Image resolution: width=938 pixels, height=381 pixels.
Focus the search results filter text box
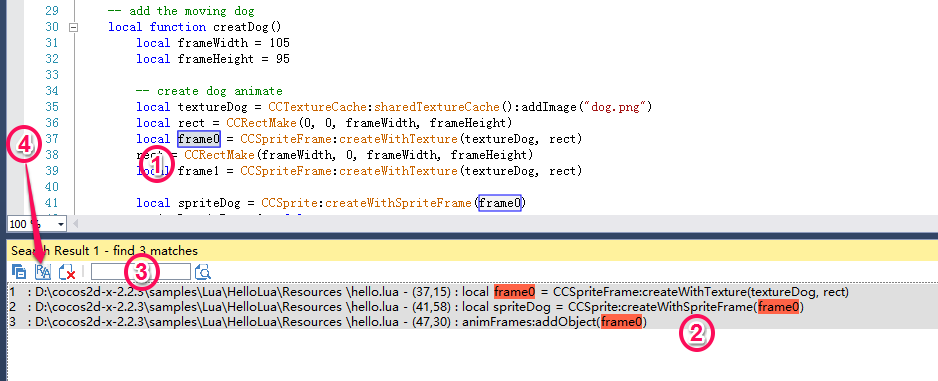coord(141,272)
